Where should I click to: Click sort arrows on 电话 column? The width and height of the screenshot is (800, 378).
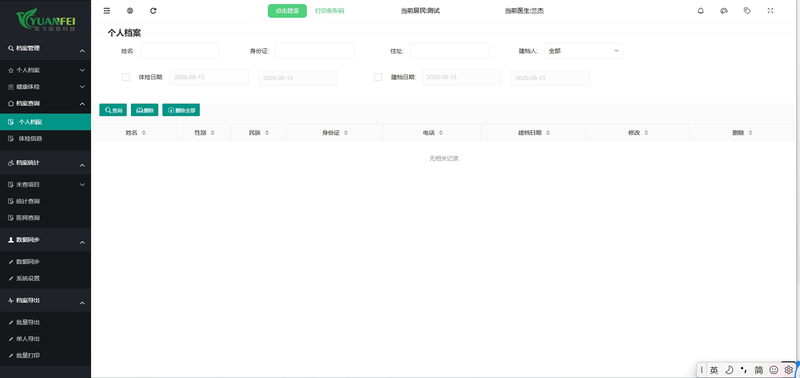coord(441,133)
